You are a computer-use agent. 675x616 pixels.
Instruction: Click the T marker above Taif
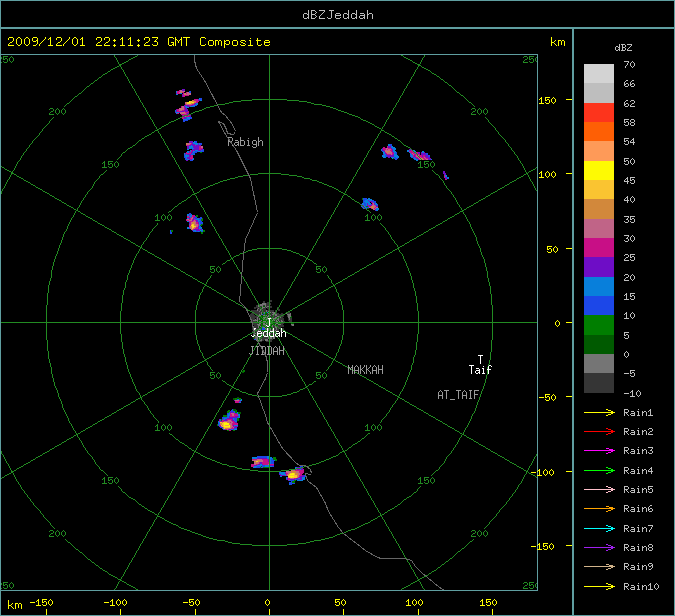(480, 359)
